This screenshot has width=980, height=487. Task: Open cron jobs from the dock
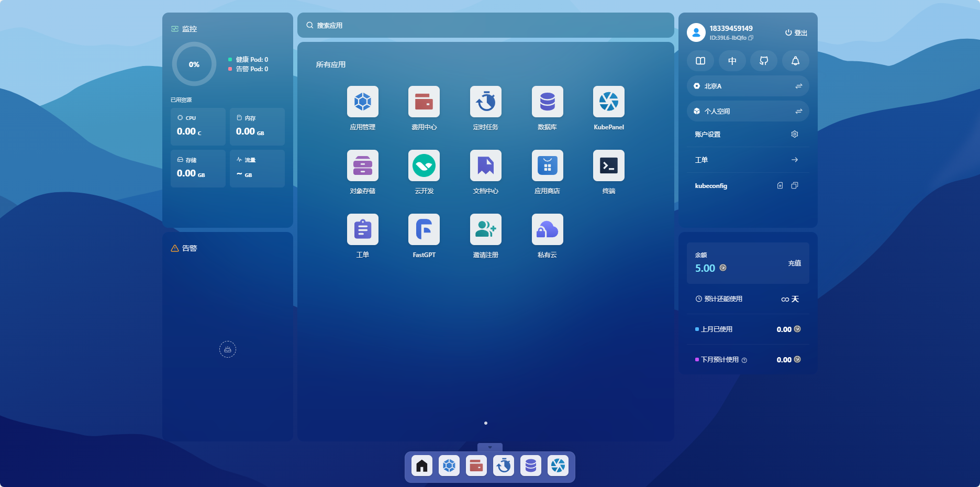click(504, 466)
